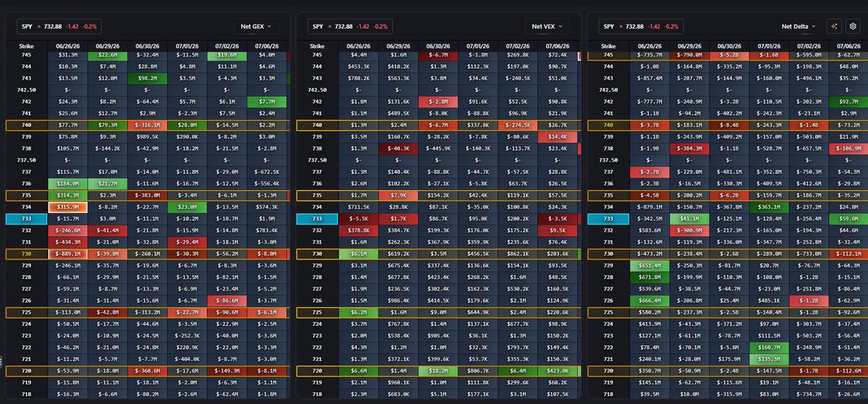Click highlighted 733 strike in Net GEX panel
Viewport: 868px width, 404px height.
25,218
